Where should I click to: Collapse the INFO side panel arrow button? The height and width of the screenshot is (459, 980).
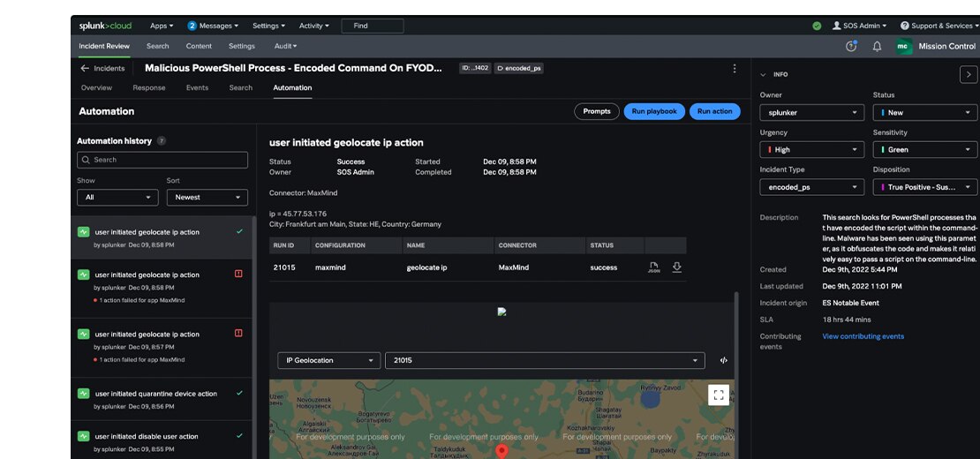click(x=969, y=74)
